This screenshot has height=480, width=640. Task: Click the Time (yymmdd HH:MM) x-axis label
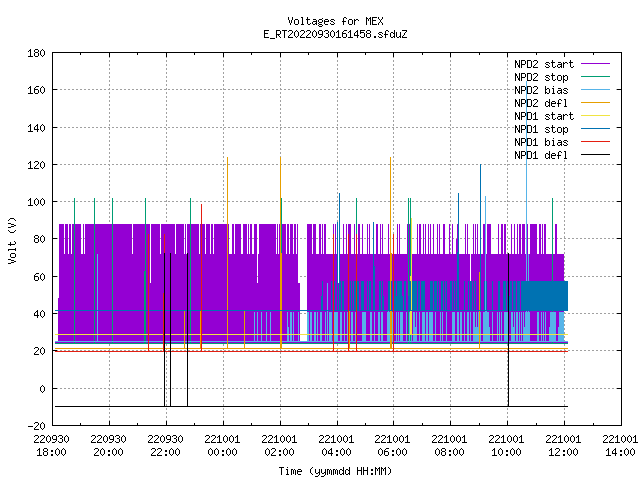[335, 471]
